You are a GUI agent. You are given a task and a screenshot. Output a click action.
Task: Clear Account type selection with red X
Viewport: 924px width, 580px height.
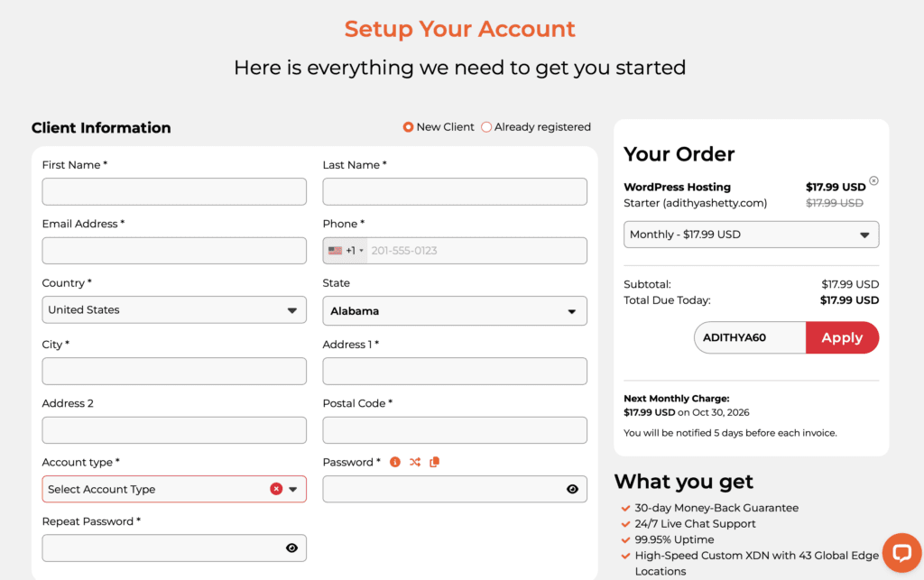(x=276, y=489)
